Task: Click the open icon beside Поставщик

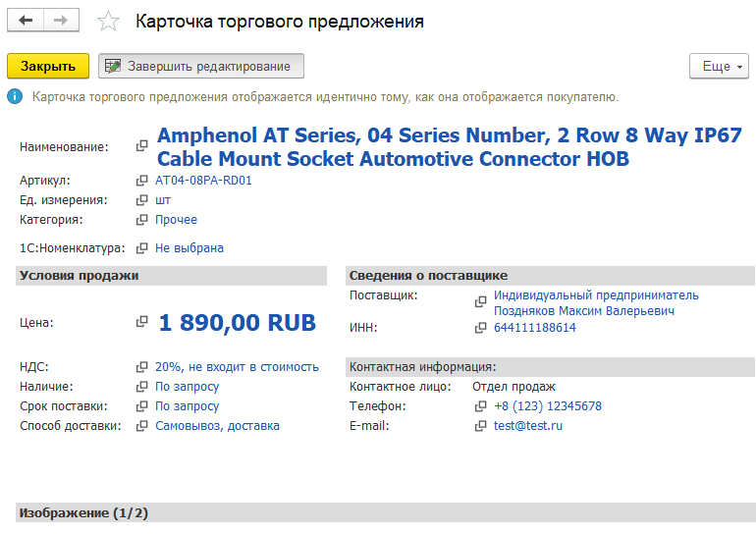Action: click(x=481, y=302)
